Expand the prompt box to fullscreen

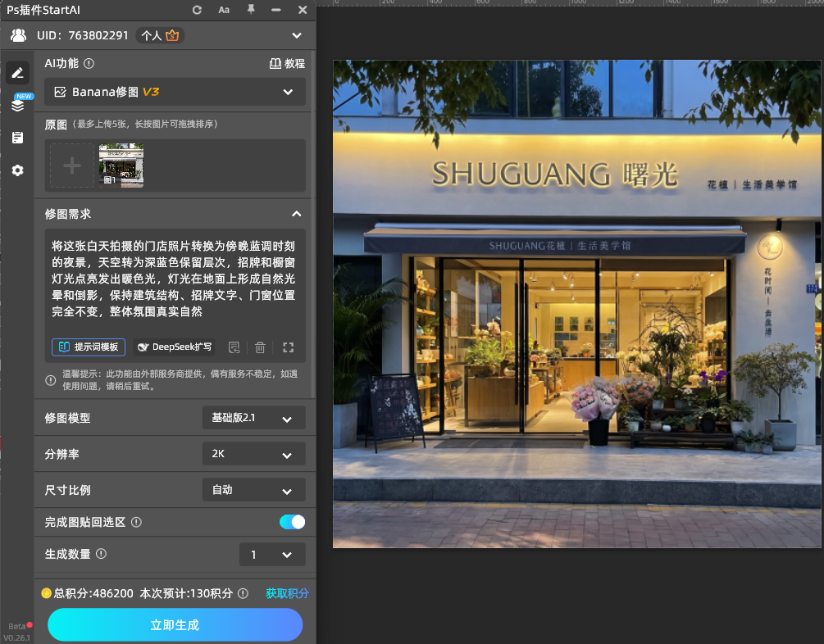click(288, 347)
